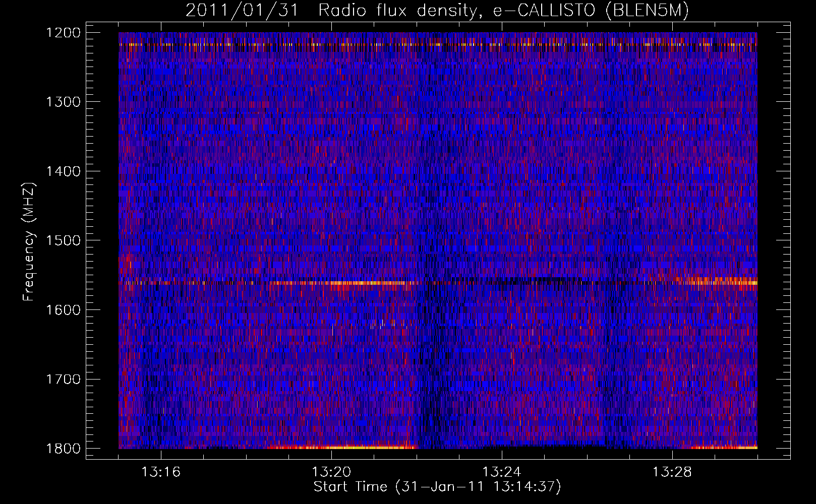Click the 1500 frequency tick label
816x504 pixels.
coord(64,240)
